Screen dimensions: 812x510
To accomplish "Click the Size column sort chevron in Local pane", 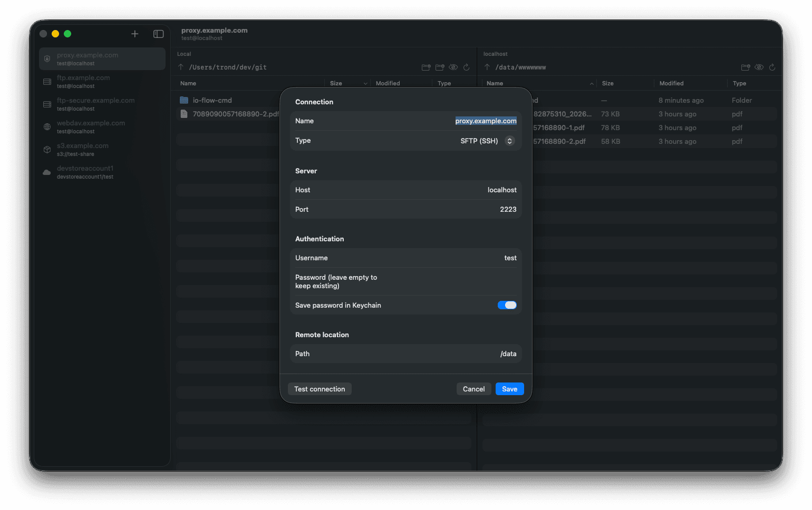I will [x=365, y=83].
